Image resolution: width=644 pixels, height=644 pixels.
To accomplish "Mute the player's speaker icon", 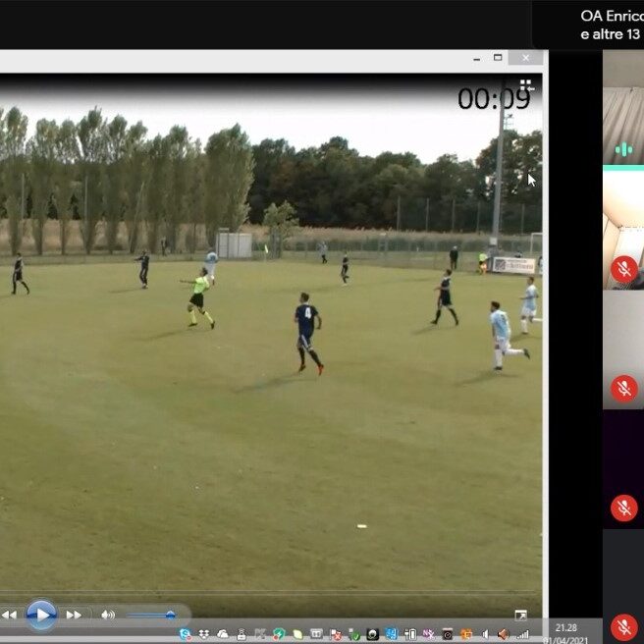I will point(107,615).
